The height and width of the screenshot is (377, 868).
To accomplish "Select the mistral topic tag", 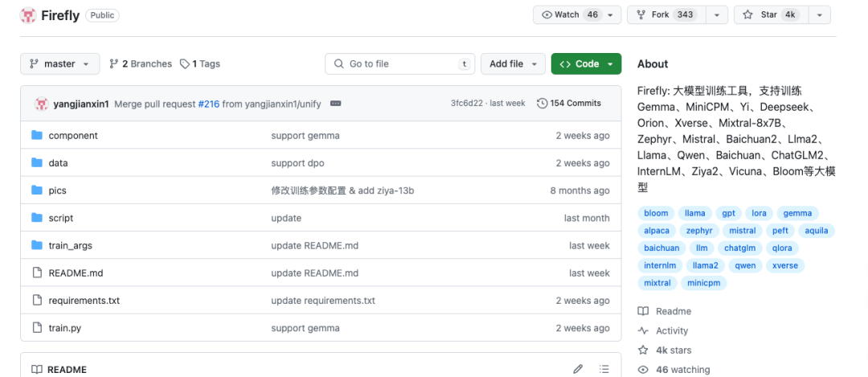I will (743, 231).
